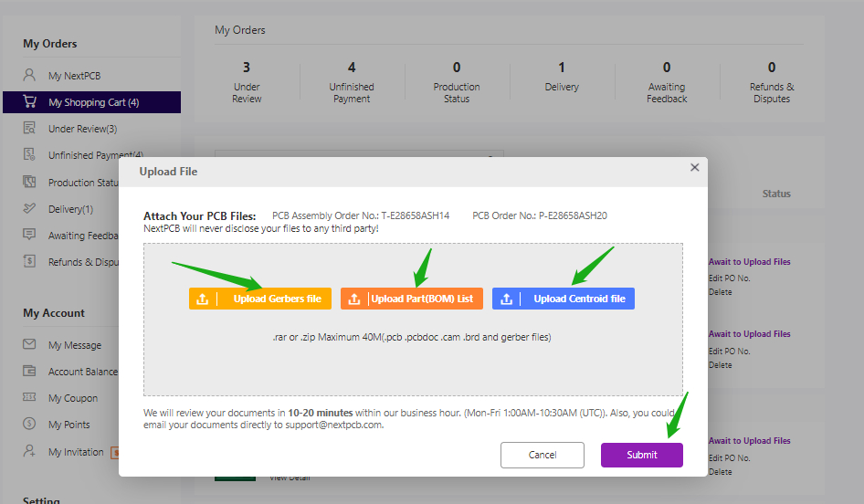
Task: Select the Delivery order status count
Action: tap(562, 68)
